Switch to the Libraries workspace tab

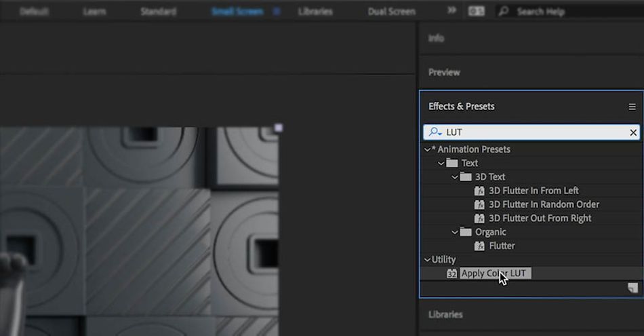pos(315,12)
